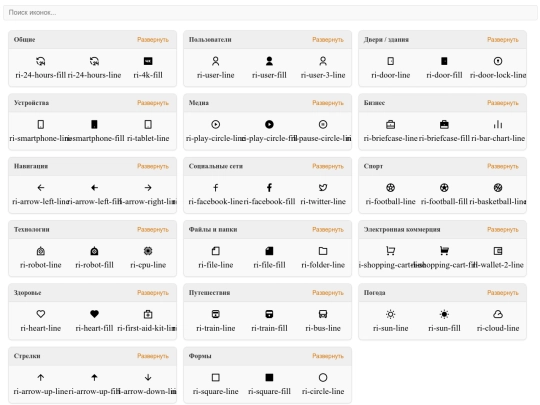Select the ri-shopping-cart-fill icon
Viewport: 540px width, 405px height.
tap(444, 251)
